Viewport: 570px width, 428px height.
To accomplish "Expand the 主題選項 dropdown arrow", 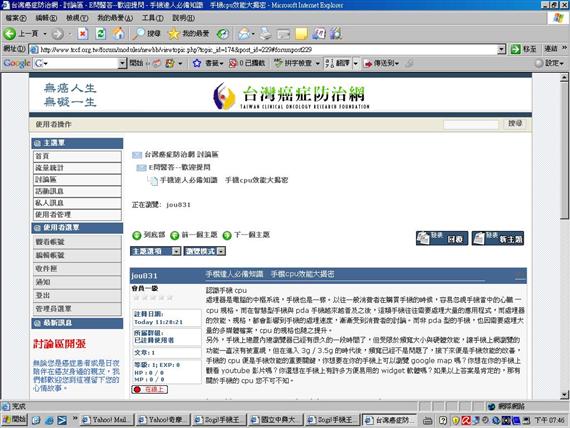I will 176,251.
